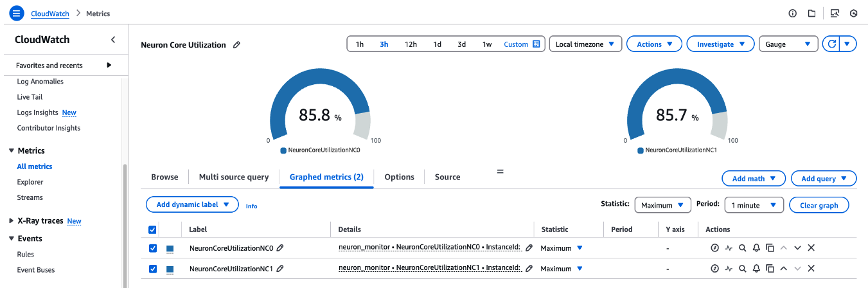Select the 1w time range

coord(487,44)
